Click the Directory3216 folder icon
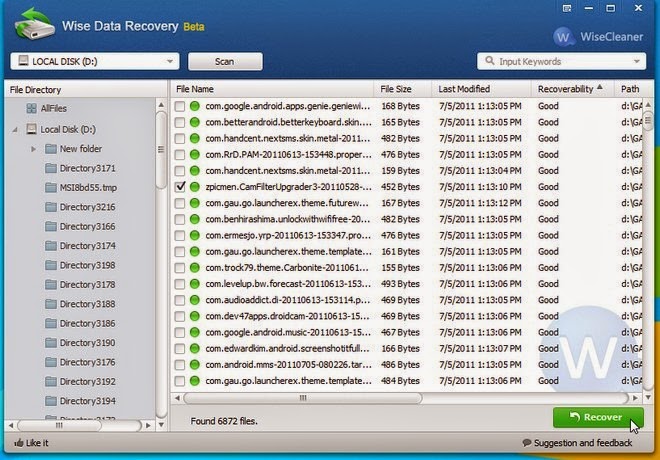The height and width of the screenshot is (460, 660). pyautogui.click(x=51, y=207)
